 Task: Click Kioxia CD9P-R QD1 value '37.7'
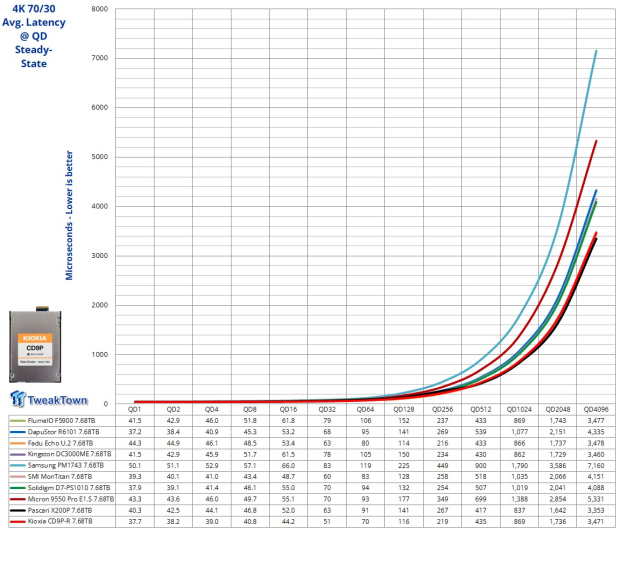(135, 522)
